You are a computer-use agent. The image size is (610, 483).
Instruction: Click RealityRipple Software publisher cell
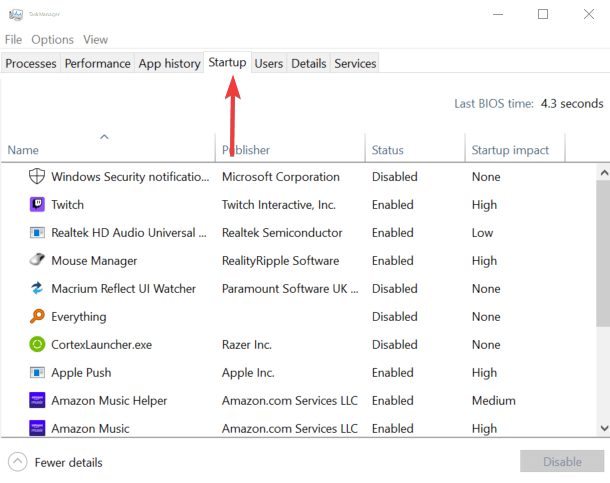pyautogui.click(x=280, y=261)
